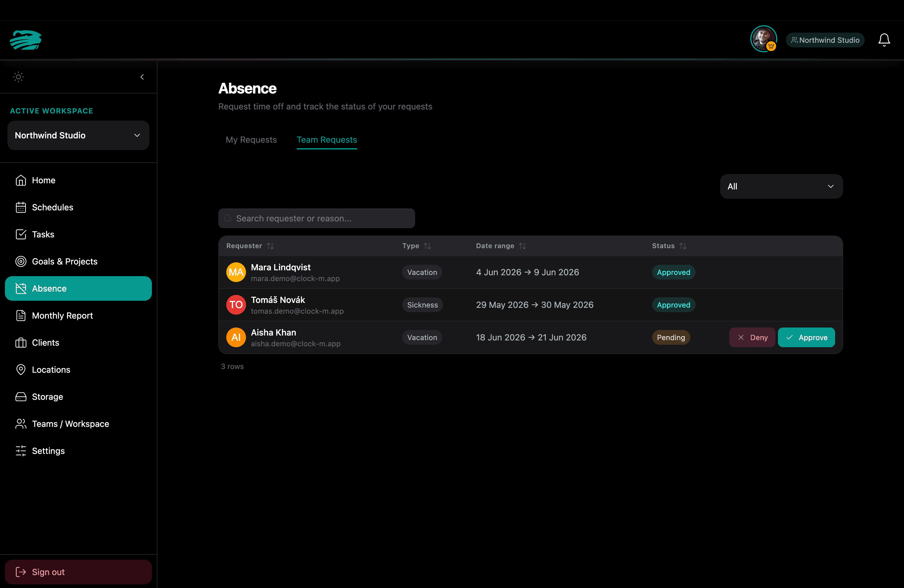This screenshot has height=588, width=904.
Task: Click date range 4 Jun 2026 → 9 Jun 2026
Action: click(528, 272)
